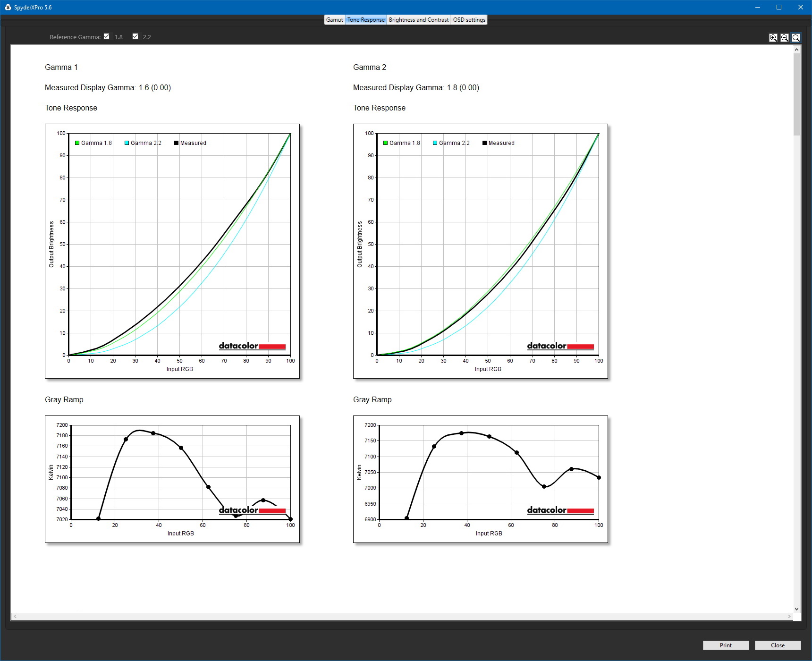Click the vertical scrollbar thumb
The height and width of the screenshot is (661, 812).
(x=797, y=94)
